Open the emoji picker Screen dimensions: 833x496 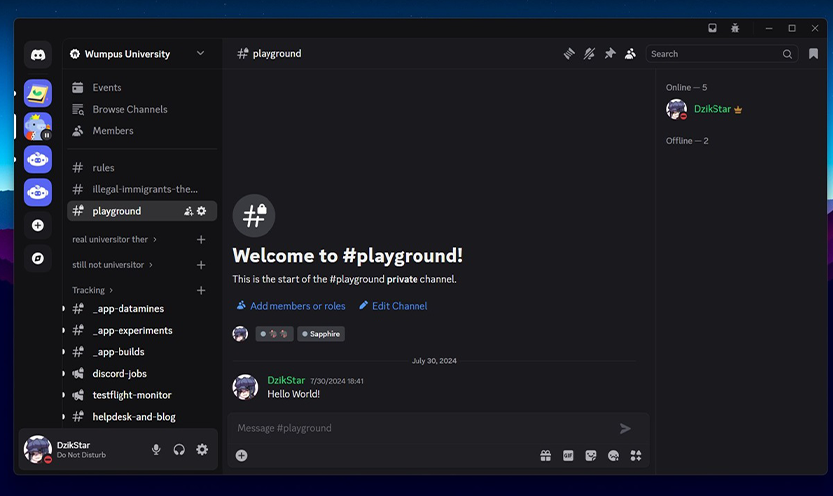tap(613, 456)
